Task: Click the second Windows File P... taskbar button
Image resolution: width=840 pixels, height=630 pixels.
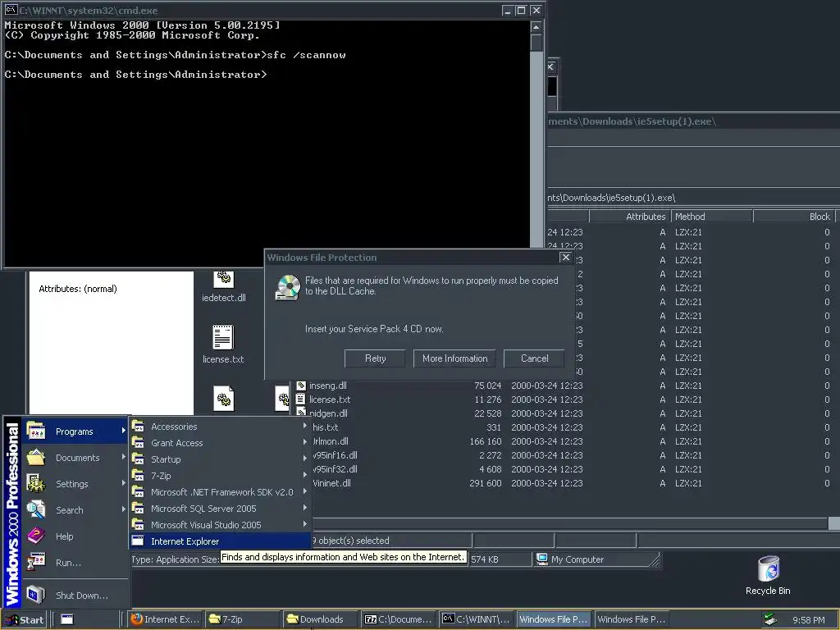Action: coord(631,619)
